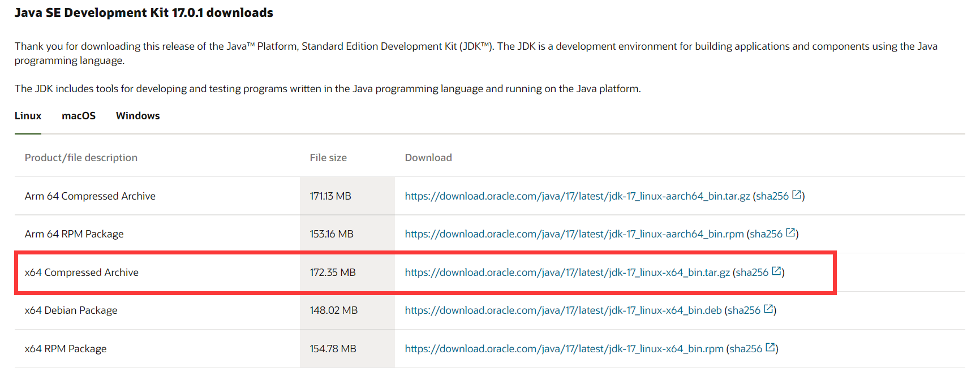Click the external-link icon for x64 RPM Package sha256
This screenshot has height=376, width=980.
(x=770, y=348)
